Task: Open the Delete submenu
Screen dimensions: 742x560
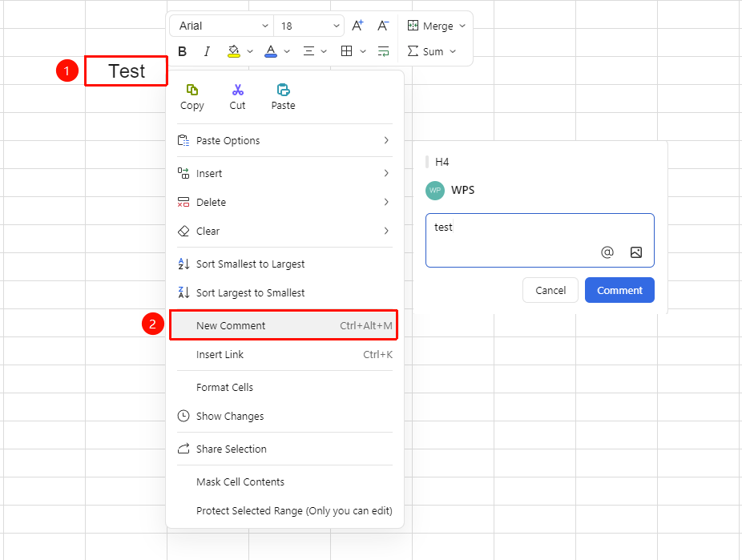Action: click(285, 203)
